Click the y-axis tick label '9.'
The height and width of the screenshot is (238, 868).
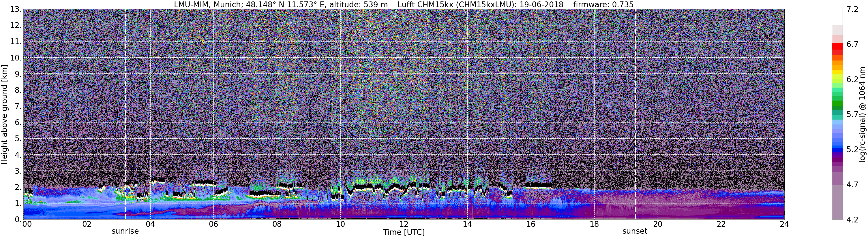click(x=18, y=74)
